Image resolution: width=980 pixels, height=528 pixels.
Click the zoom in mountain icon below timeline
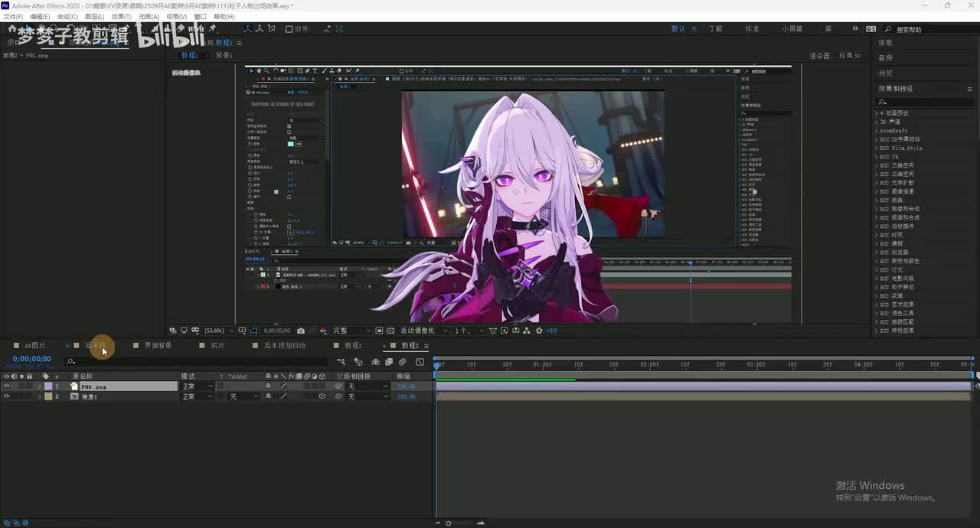[482, 523]
